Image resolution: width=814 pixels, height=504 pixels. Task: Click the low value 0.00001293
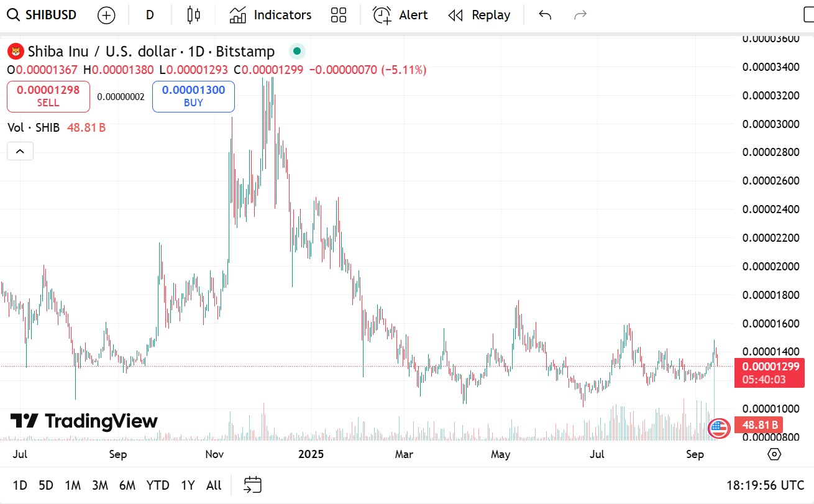[197, 70]
